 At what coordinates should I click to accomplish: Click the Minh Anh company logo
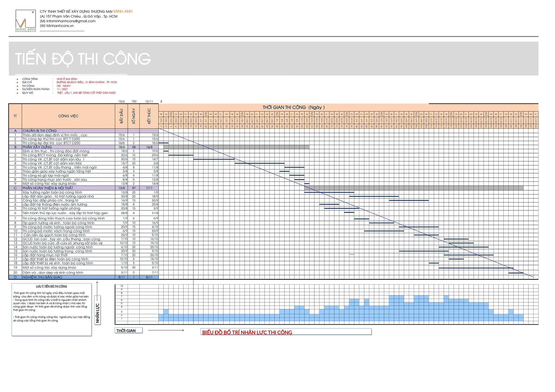25,21
